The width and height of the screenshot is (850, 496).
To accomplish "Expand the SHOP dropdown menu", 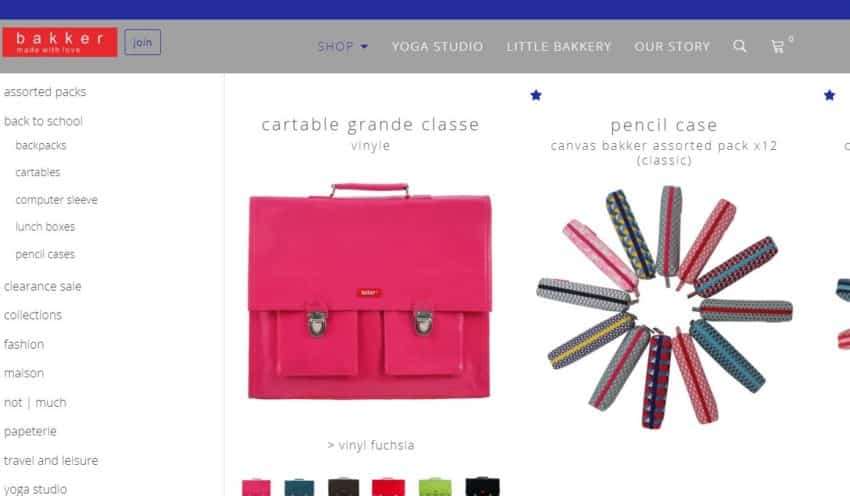I will (x=343, y=47).
